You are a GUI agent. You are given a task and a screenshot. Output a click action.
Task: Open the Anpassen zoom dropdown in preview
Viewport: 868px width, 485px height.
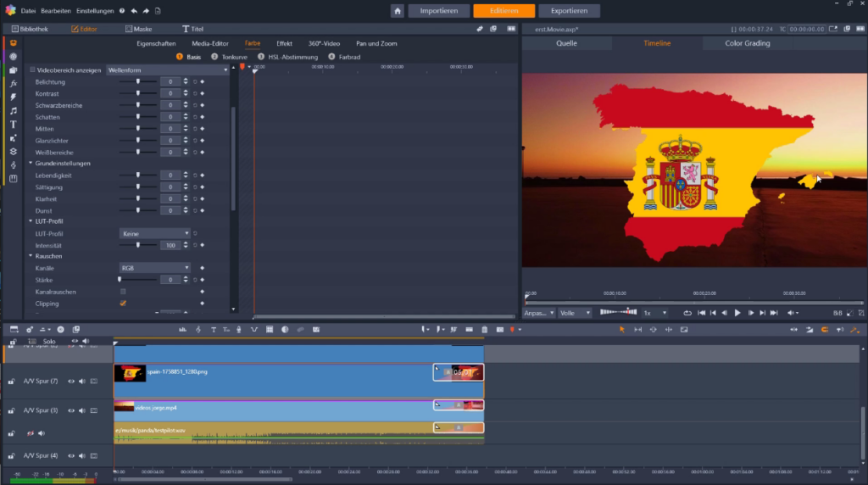pos(539,314)
